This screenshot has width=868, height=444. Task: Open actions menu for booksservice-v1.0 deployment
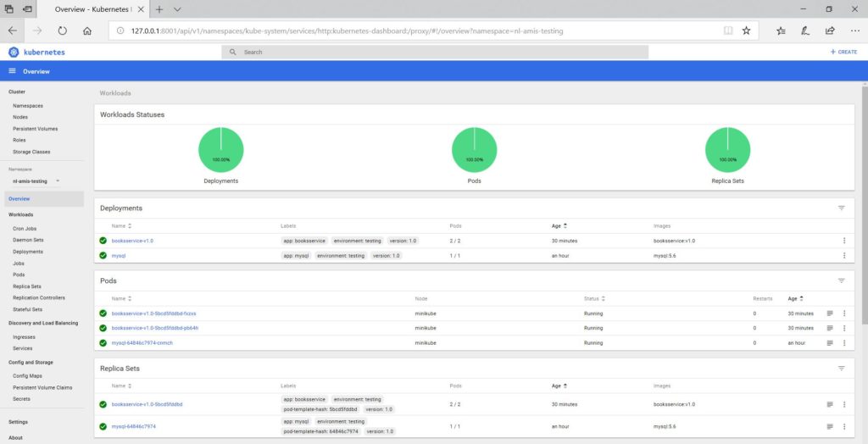[x=843, y=241]
